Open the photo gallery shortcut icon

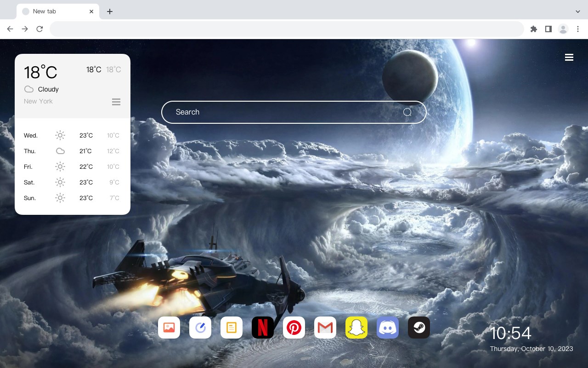(x=169, y=328)
